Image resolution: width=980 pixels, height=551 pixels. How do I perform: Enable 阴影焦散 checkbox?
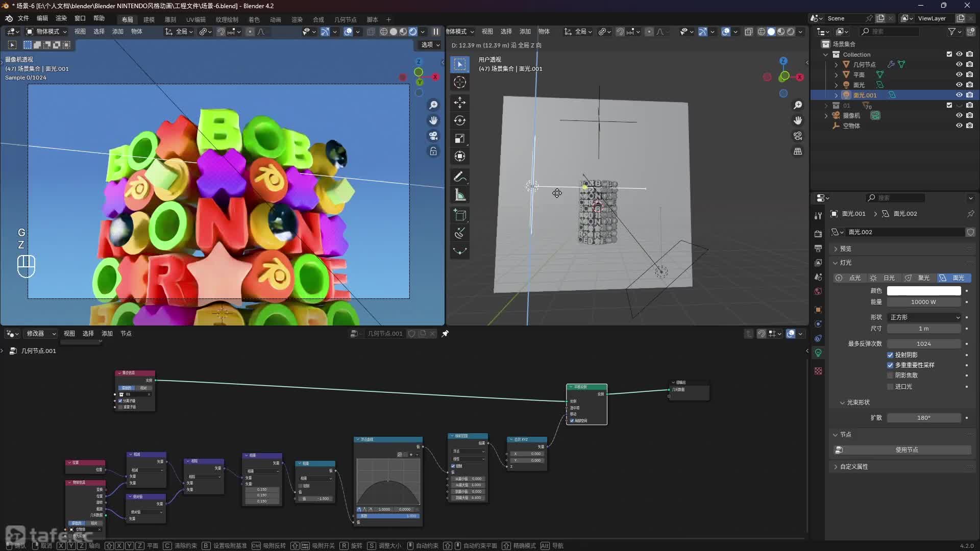(890, 375)
